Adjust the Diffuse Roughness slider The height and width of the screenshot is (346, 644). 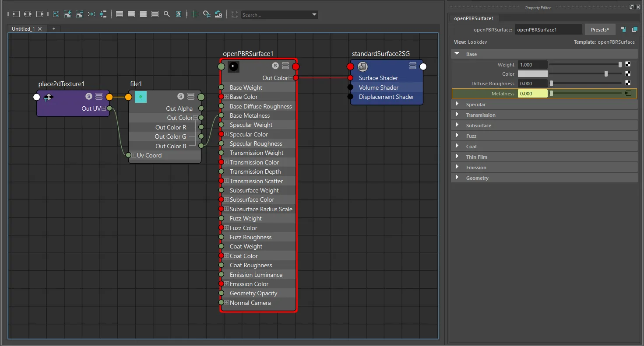pos(585,83)
